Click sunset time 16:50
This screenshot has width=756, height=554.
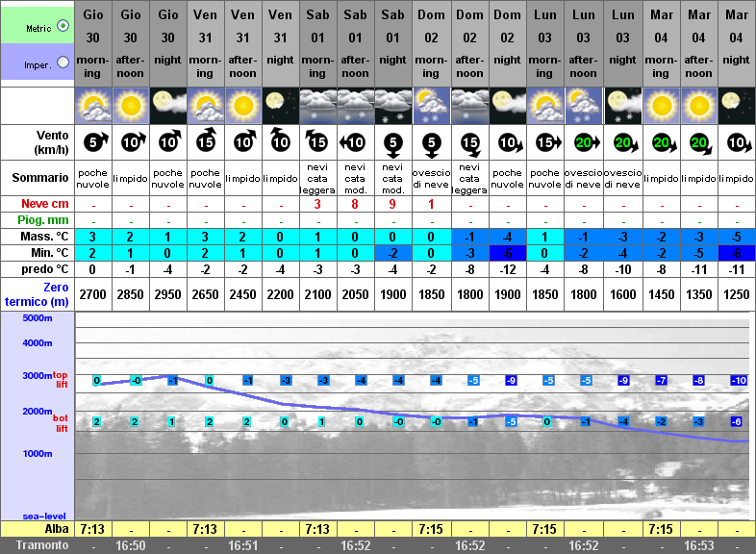pos(130,545)
